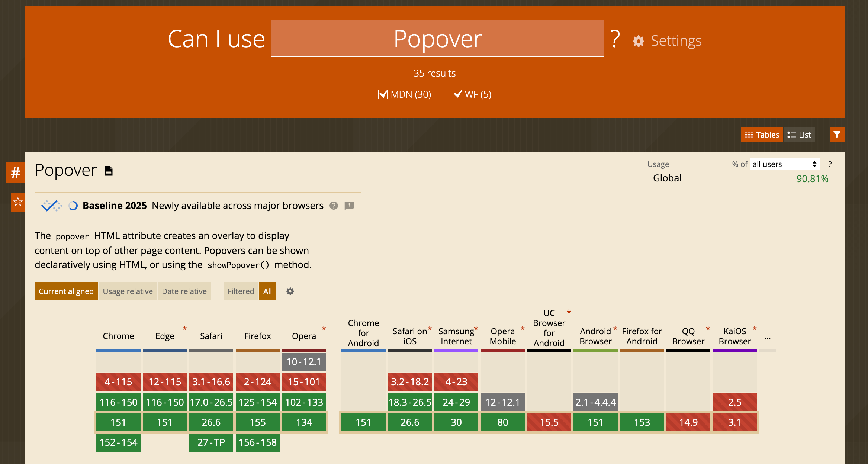Click Samsung Internet 4-23 cell
The image size is (868, 464).
(x=456, y=382)
